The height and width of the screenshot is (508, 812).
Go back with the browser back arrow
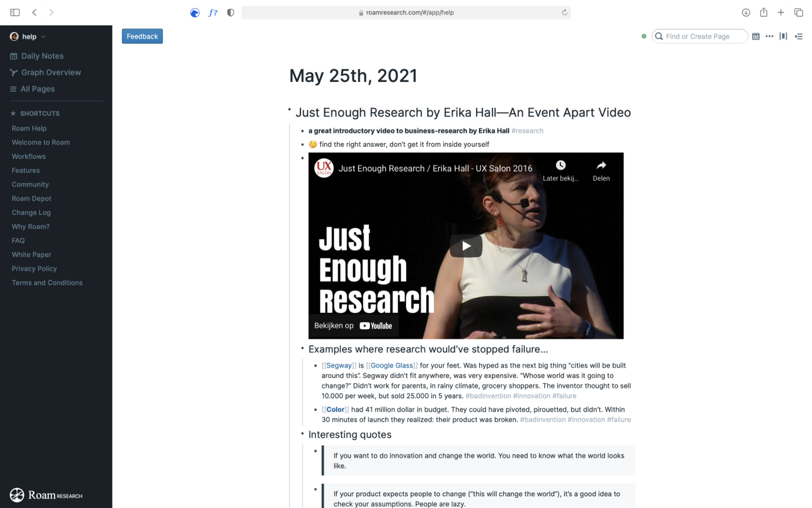34,12
